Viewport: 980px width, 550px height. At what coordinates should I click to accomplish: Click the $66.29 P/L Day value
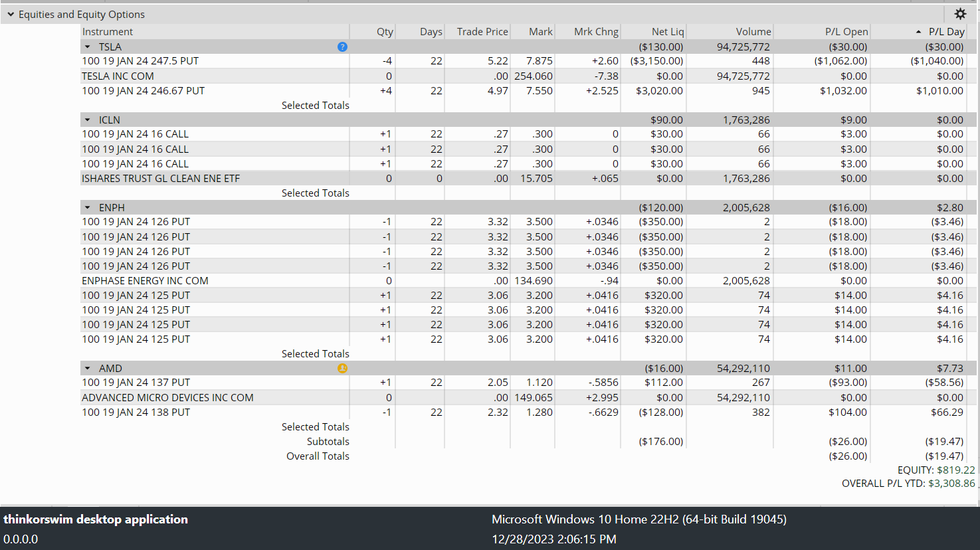point(947,412)
